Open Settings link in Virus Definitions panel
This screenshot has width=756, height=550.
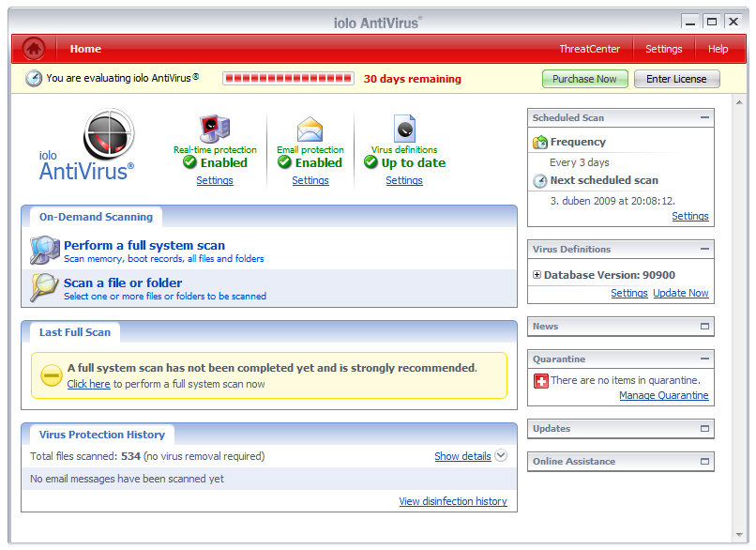click(x=629, y=293)
